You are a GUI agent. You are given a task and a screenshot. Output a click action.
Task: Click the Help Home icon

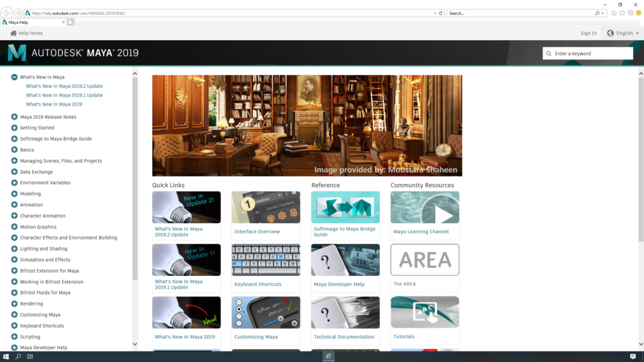point(13,33)
